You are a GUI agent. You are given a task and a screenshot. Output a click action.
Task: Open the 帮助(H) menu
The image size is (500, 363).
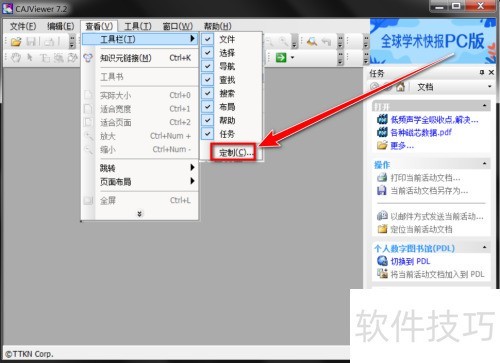pos(218,26)
